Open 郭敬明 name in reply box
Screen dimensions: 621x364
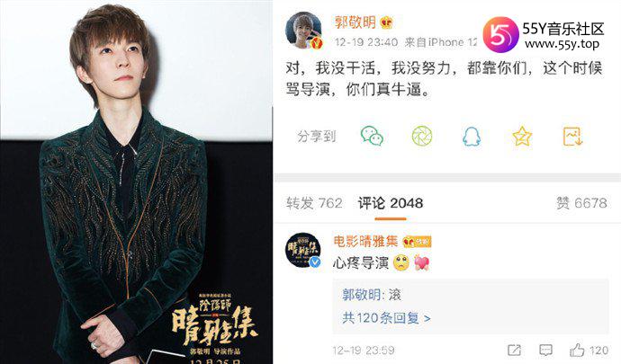pyautogui.click(x=361, y=295)
